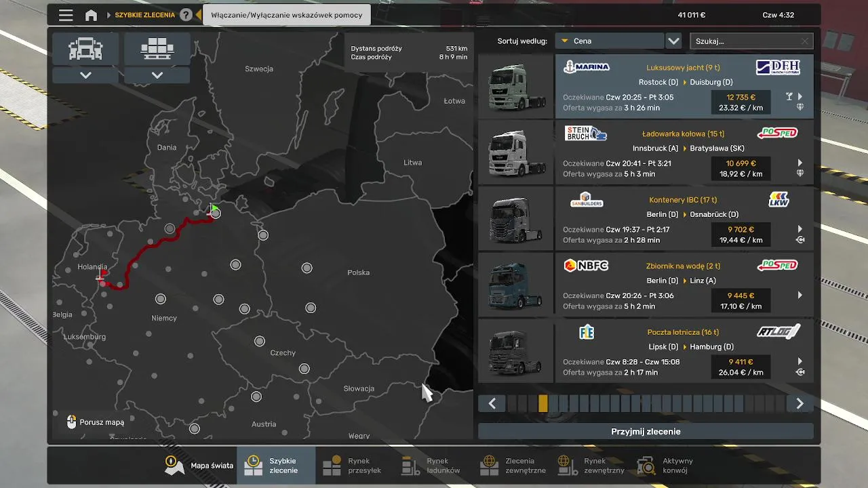Image resolution: width=868 pixels, height=488 pixels.
Task: Open the Zlecenia zewnętrzne tab
Action: click(x=512, y=466)
